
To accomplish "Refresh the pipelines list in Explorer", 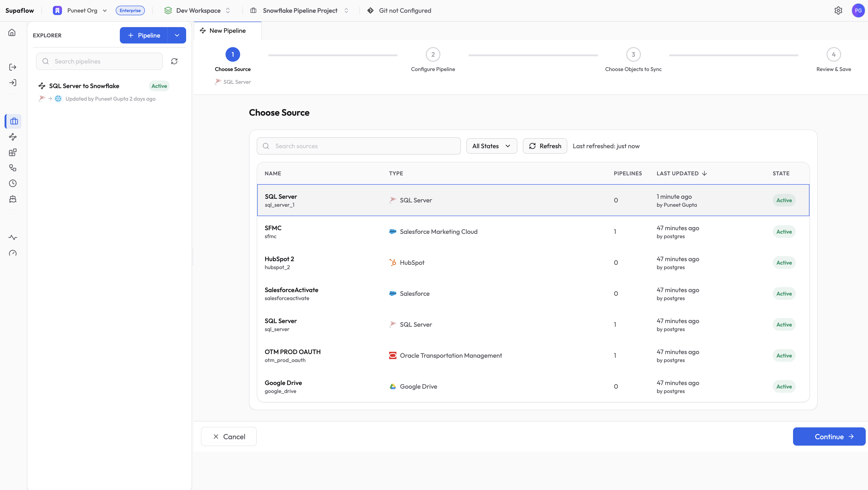I will (x=174, y=61).
